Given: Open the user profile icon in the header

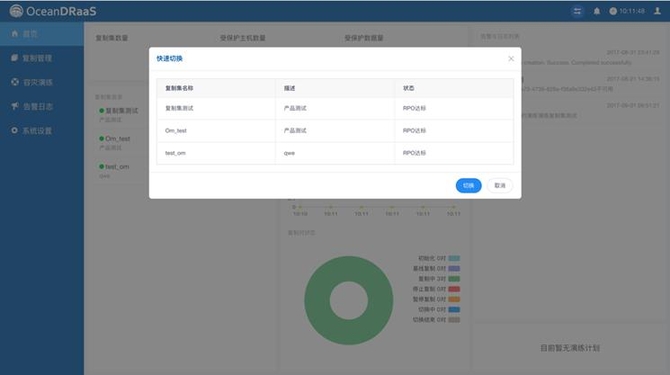Looking at the screenshot, I should point(657,11).
